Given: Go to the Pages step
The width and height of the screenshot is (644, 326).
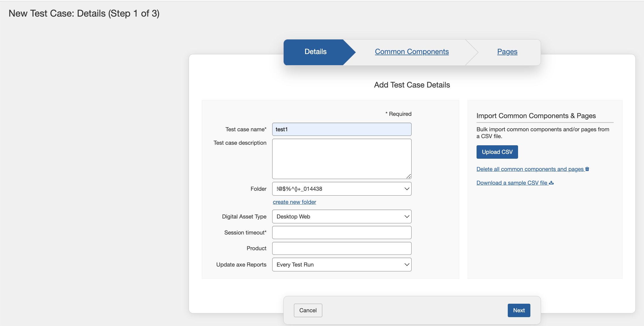Looking at the screenshot, I should click(507, 51).
